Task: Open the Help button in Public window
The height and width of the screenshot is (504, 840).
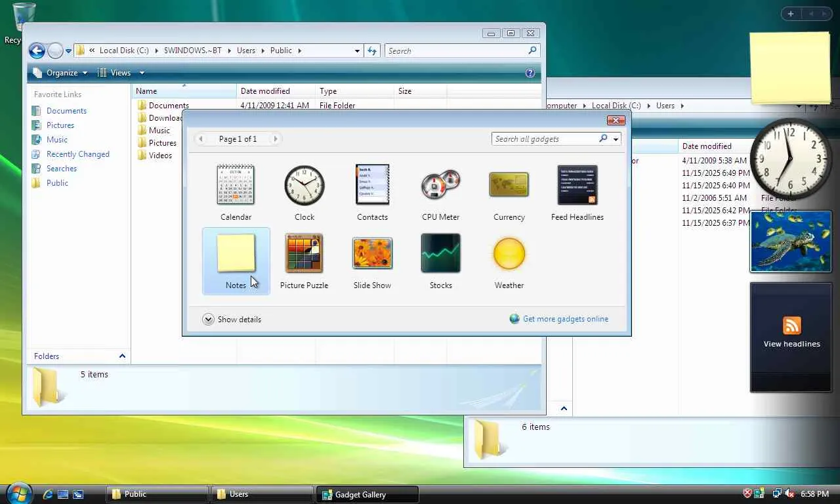Action: pos(530,73)
